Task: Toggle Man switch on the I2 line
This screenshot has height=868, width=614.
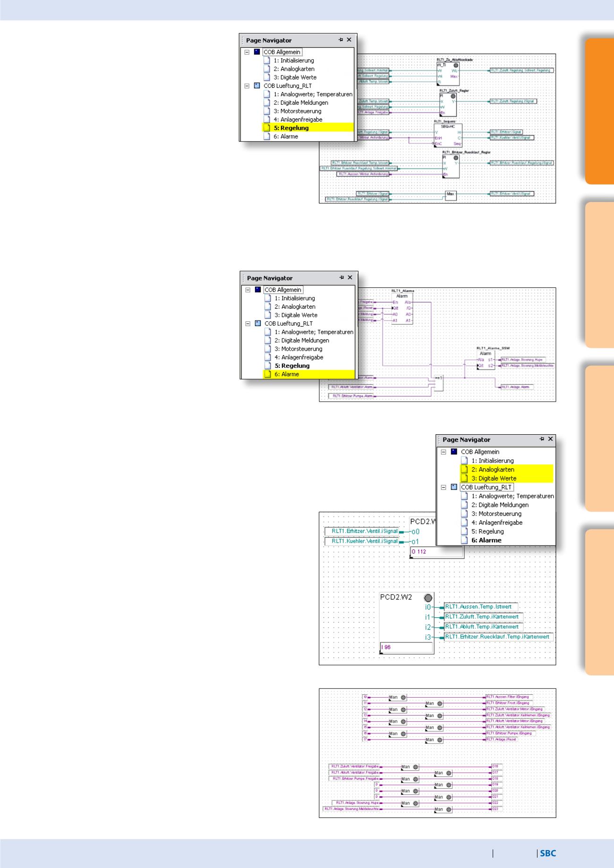Action: coord(398,709)
